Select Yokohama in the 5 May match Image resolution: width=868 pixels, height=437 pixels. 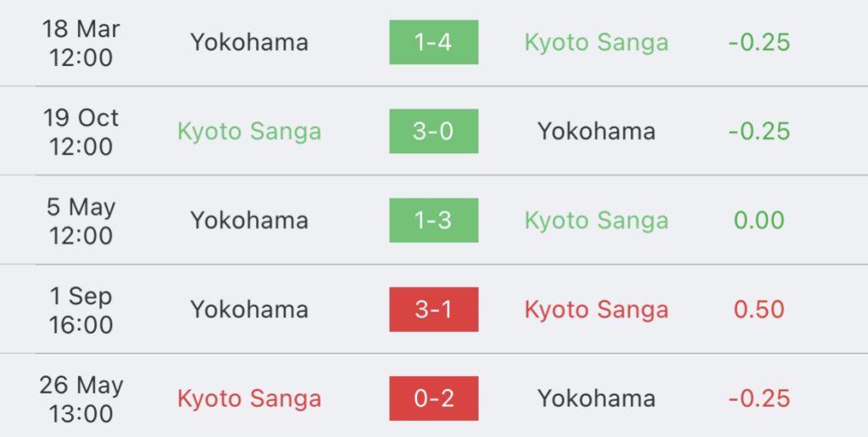(x=249, y=220)
